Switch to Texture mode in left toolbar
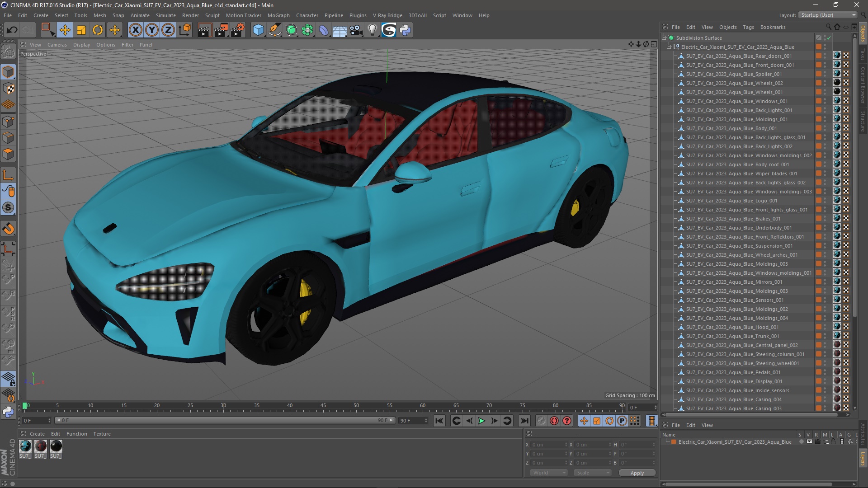Image resolution: width=868 pixels, height=488 pixels. 8,89
